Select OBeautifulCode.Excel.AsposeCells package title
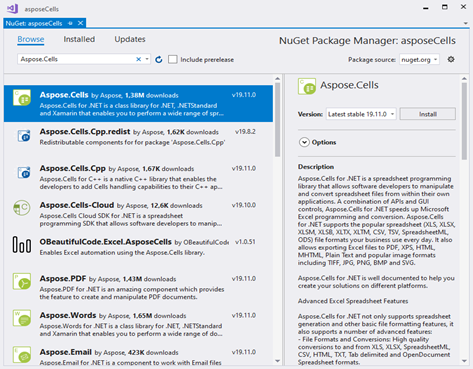 click(105, 242)
